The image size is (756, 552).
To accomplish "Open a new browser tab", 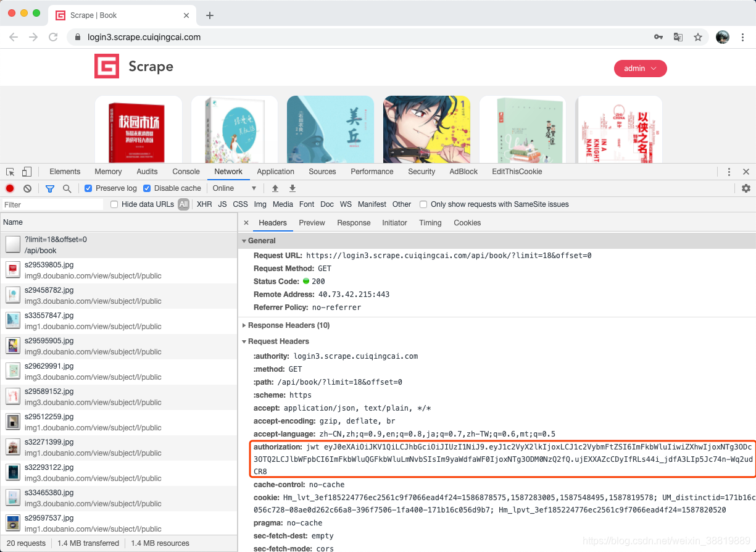I will [x=210, y=15].
